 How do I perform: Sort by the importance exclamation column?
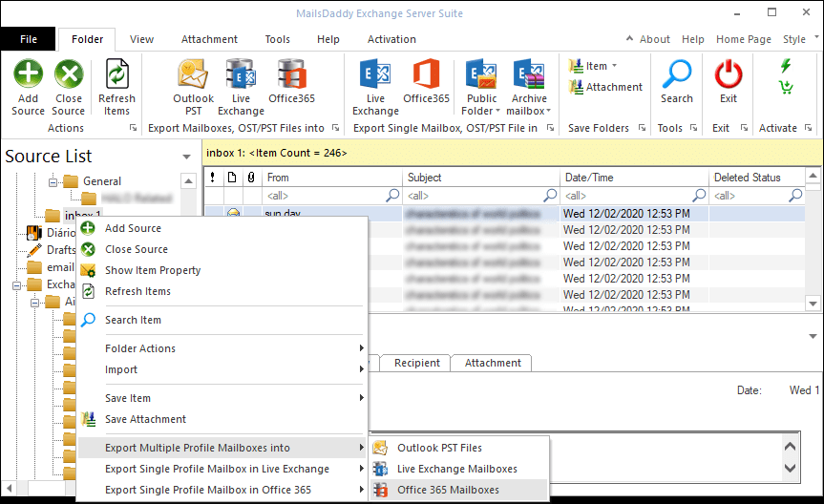213,178
